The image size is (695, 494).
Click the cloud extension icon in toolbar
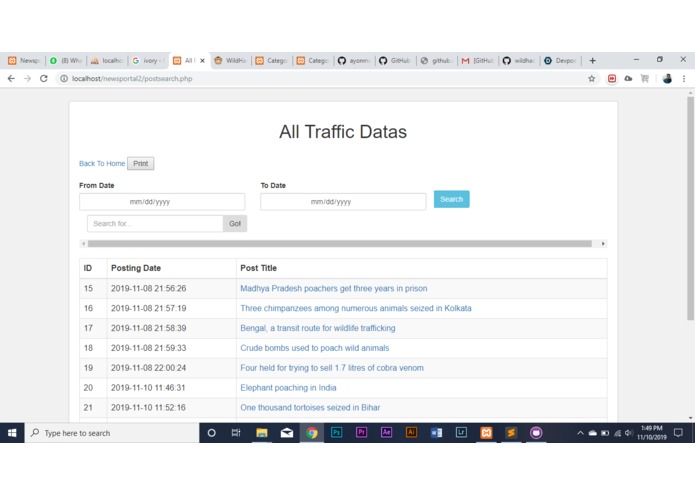pyautogui.click(x=629, y=78)
